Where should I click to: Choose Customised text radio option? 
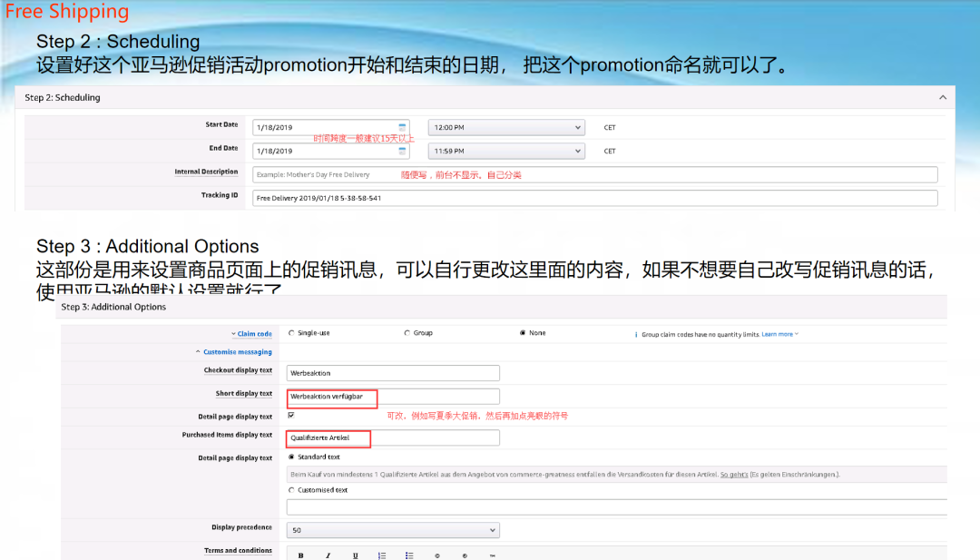click(291, 490)
